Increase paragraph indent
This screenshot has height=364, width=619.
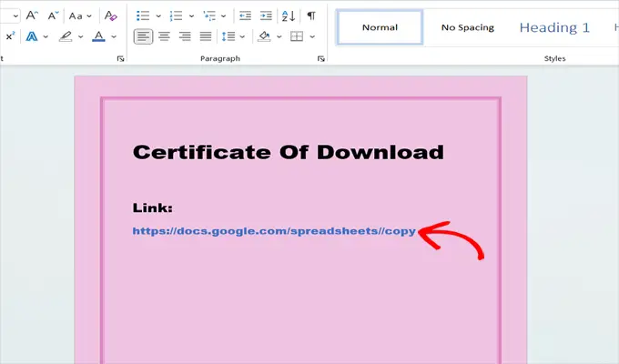coord(266,15)
